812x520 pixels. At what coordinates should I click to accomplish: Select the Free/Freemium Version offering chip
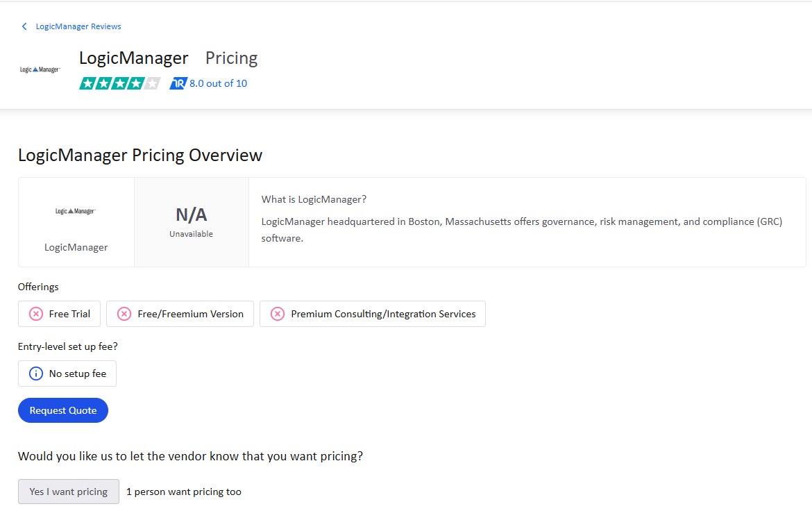tap(180, 314)
